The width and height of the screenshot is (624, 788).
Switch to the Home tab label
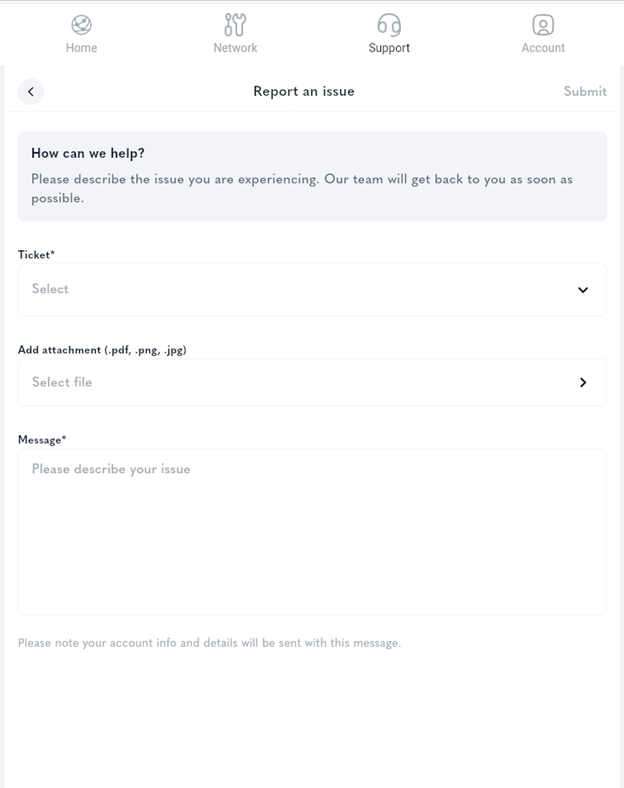pyautogui.click(x=81, y=48)
